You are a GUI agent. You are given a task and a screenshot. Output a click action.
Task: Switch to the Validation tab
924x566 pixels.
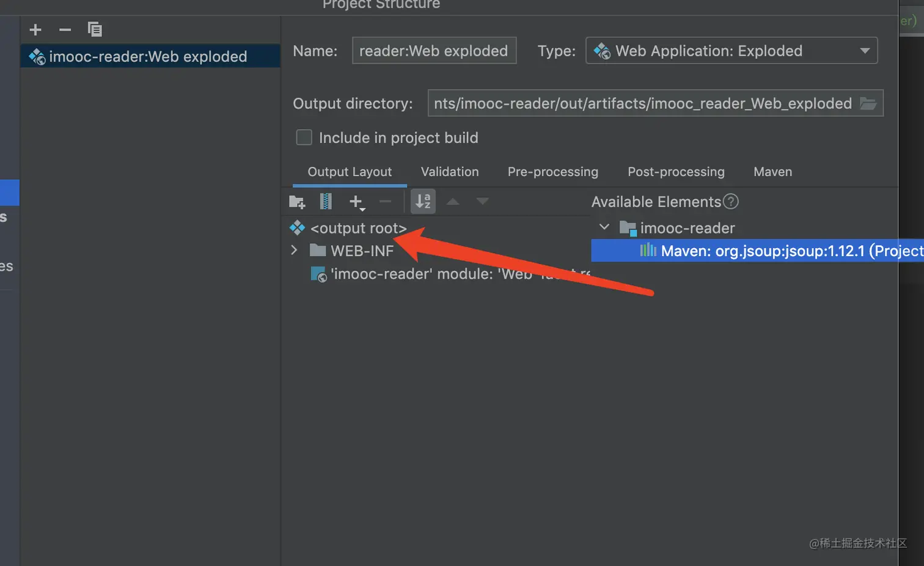pyautogui.click(x=450, y=172)
